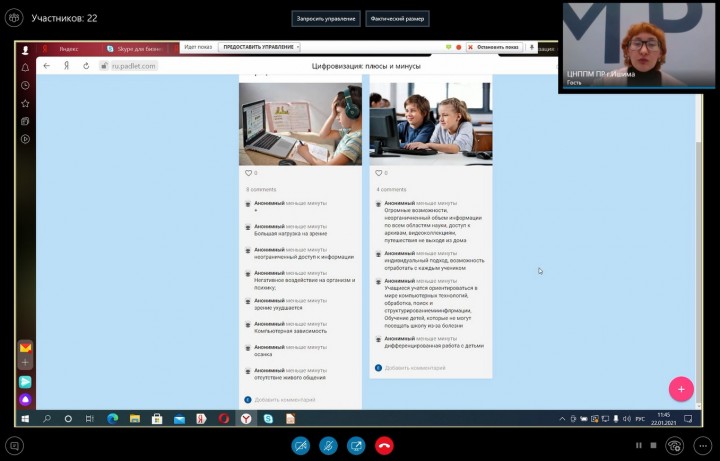The height and width of the screenshot is (461, 720).
Task: Click Остановить показ in sharing bar
Action: tap(497, 47)
